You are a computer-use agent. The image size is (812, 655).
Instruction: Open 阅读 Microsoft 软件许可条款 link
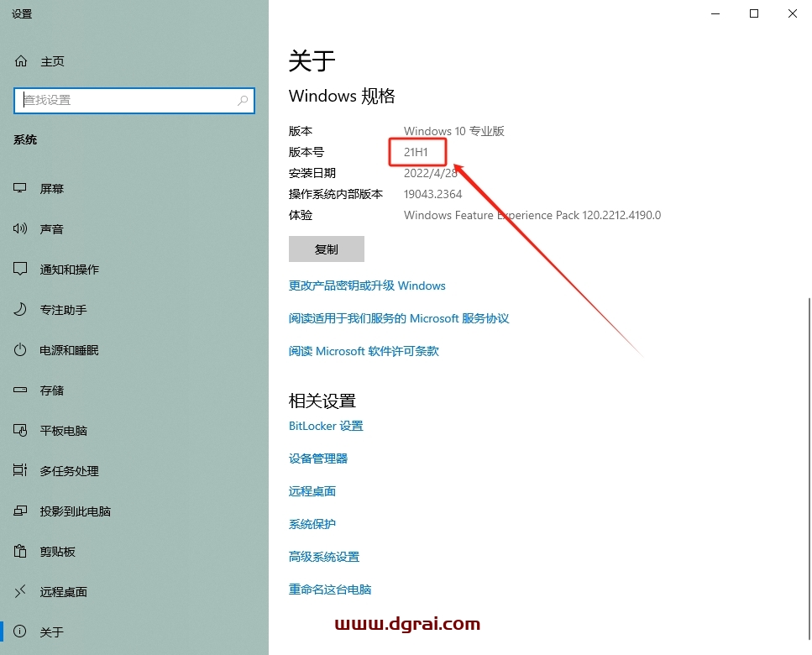[x=364, y=351]
